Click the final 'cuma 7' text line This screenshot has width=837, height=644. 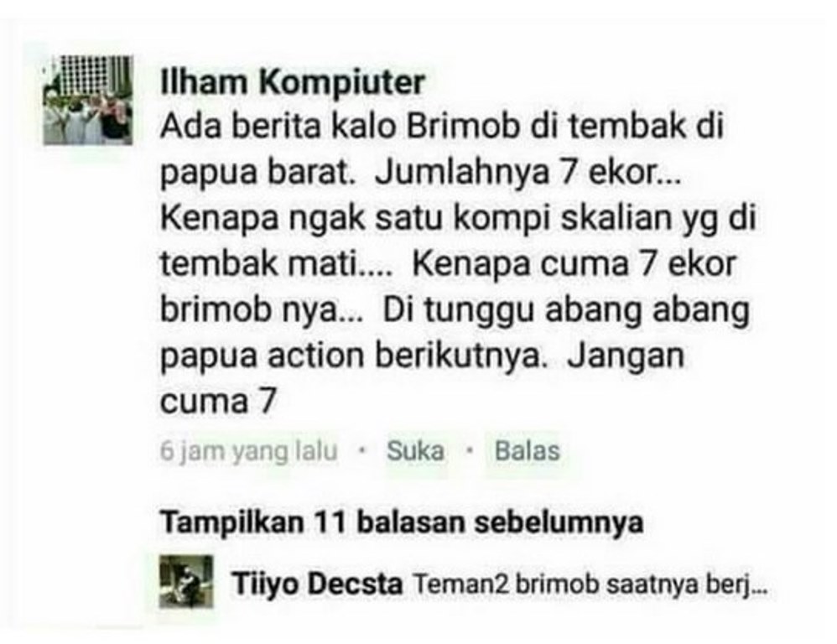pos(218,401)
